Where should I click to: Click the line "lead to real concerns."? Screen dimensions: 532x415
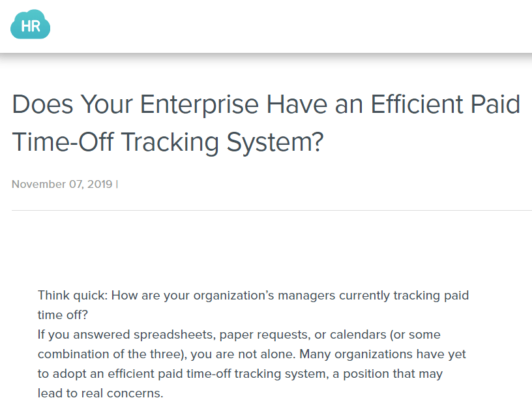100,393
